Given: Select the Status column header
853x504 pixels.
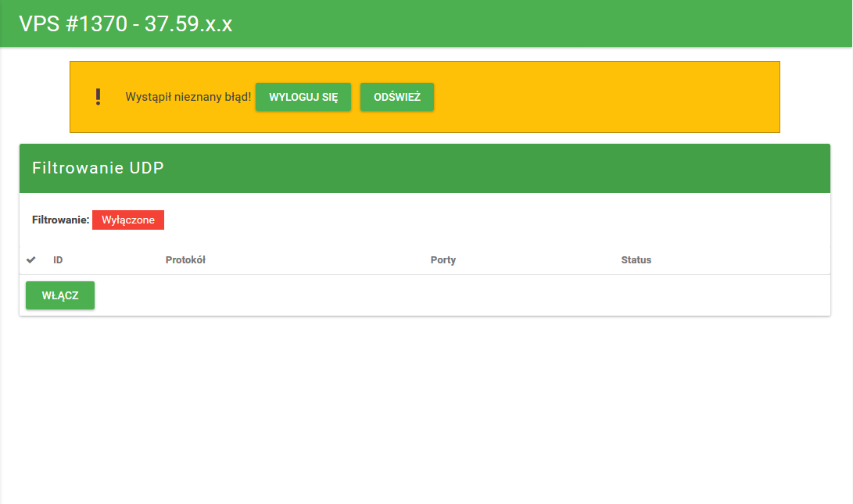Looking at the screenshot, I should pyautogui.click(x=636, y=259).
